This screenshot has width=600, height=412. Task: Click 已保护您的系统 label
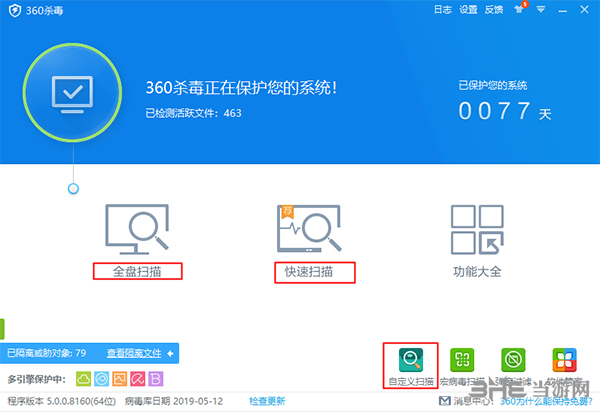[x=493, y=85]
